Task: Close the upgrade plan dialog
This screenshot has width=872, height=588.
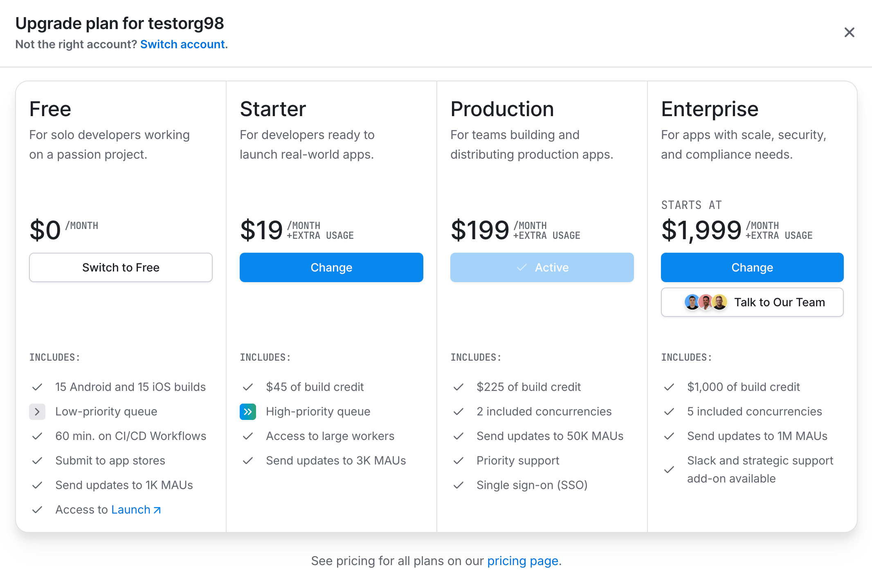Action: tap(849, 32)
